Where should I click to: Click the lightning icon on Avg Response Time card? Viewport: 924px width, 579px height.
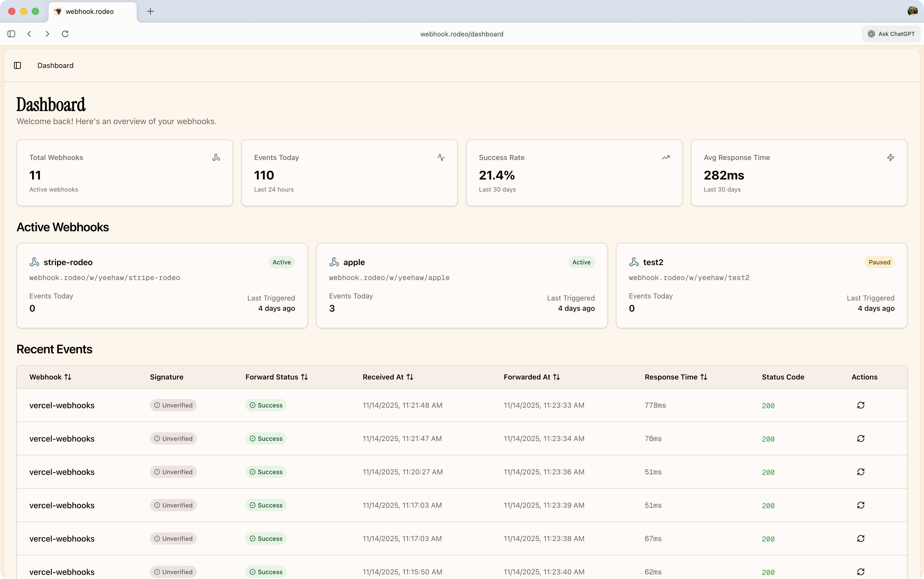pyautogui.click(x=890, y=157)
